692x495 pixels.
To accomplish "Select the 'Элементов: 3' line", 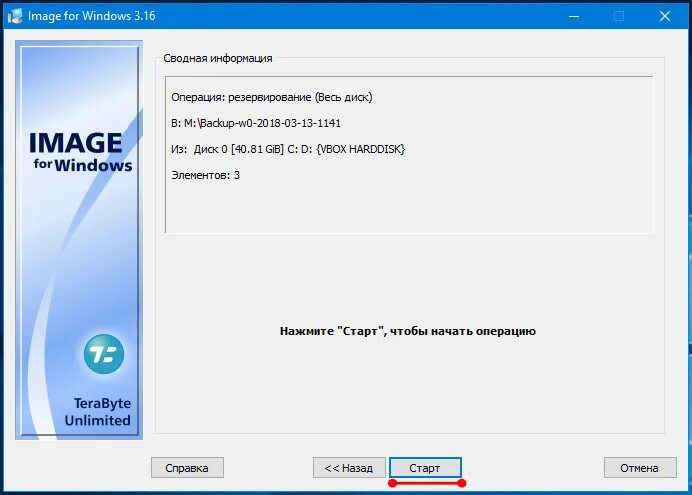I will [x=205, y=175].
